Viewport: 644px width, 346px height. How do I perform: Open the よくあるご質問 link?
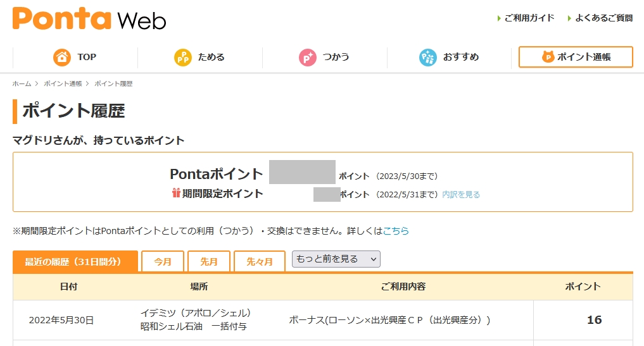pyautogui.click(x=603, y=18)
